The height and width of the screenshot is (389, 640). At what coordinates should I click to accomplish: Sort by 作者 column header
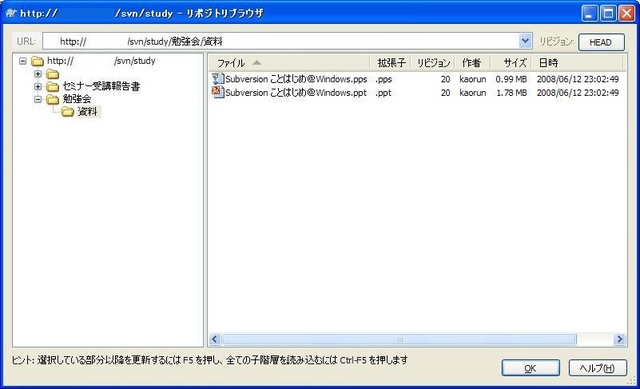[473, 63]
